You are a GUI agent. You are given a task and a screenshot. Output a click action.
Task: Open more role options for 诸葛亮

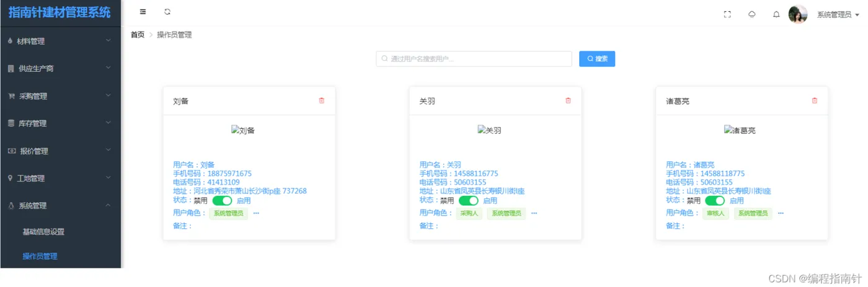(x=781, y=213)
